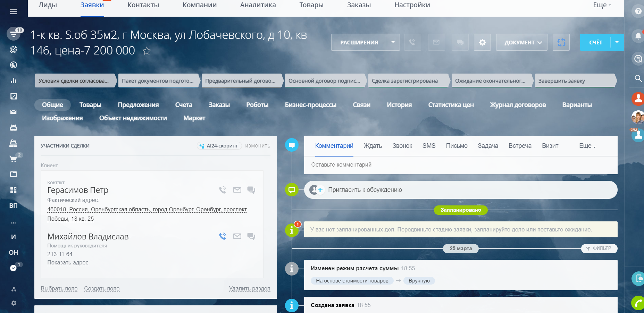Open the hamburger main menu

point(14,12)
